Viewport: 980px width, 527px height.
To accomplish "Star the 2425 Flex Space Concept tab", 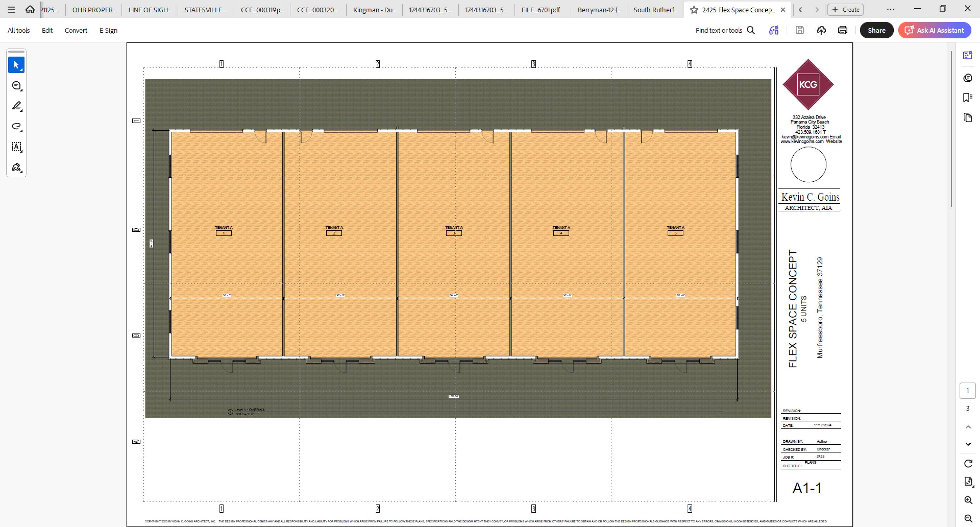I will pos(694,10).
